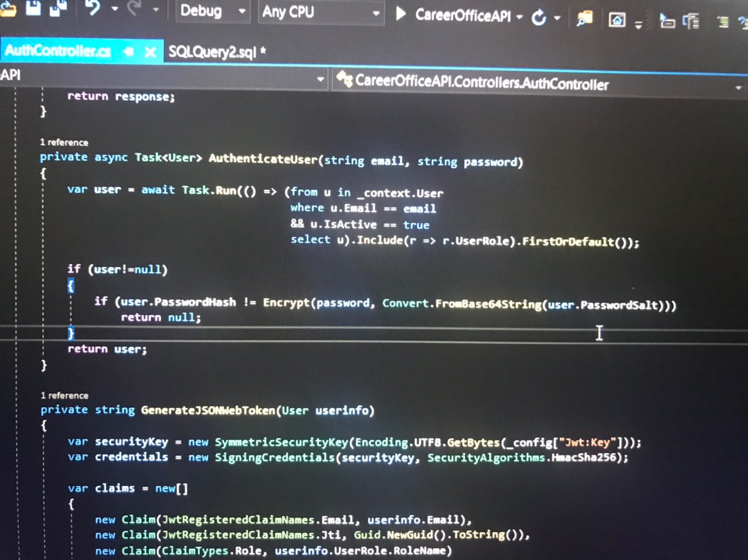Click the Redo arrow icon
Viewport: 748px width, 560px height.
click(135, 8)
